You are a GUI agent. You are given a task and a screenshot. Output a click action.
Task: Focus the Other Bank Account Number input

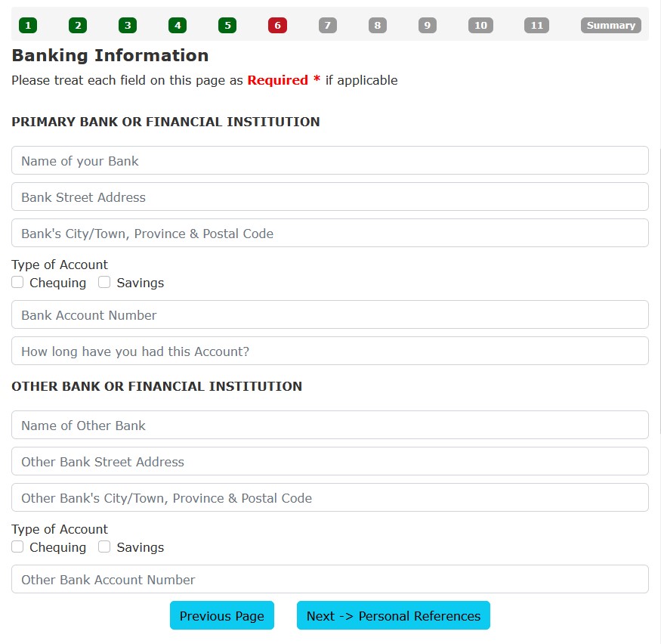coord(329,580)
